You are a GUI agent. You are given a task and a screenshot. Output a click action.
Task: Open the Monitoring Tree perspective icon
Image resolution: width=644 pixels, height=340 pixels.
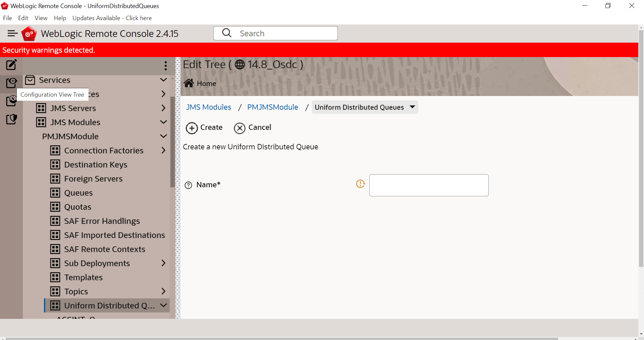(x=11, y=101)
